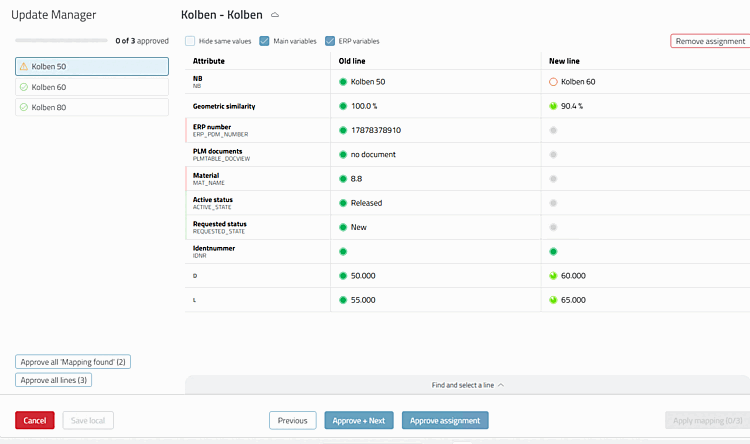Click the grey dot in Material new line

553,179
